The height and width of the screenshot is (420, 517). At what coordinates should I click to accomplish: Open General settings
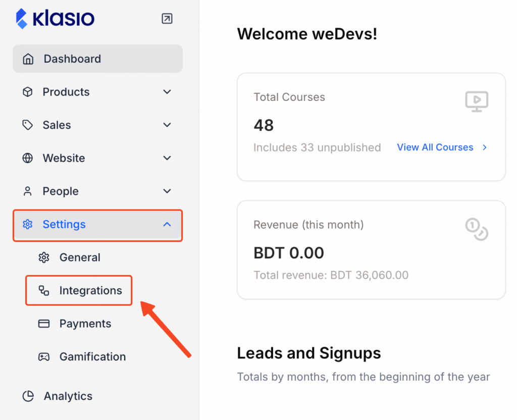(x=80, y=257)
